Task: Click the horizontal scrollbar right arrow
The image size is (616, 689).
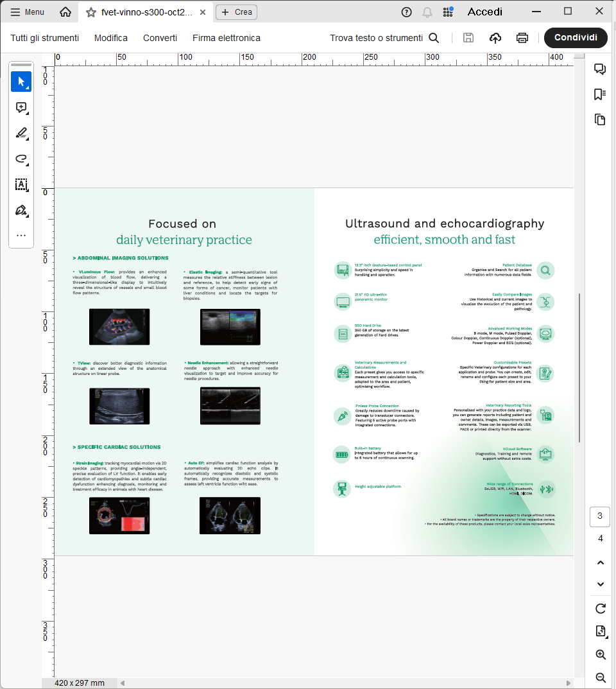Action: click(x=569, y=683)
